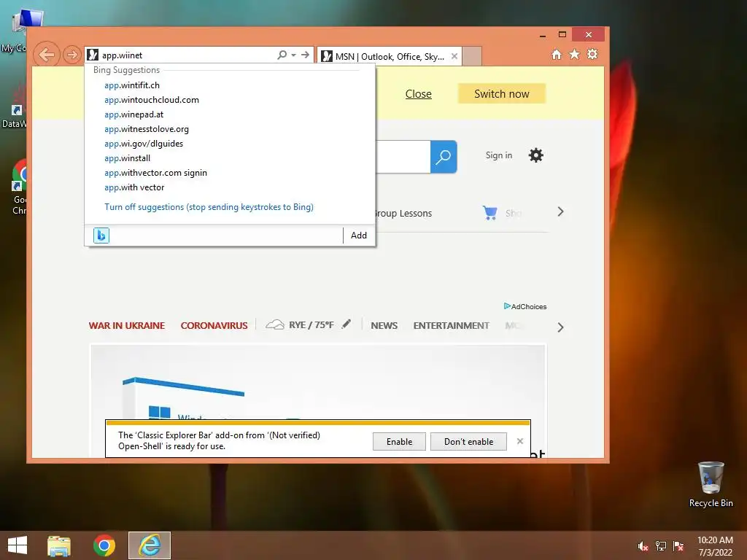
Task: Click the Windows product image thumbnail
Action: coord(318,382)
